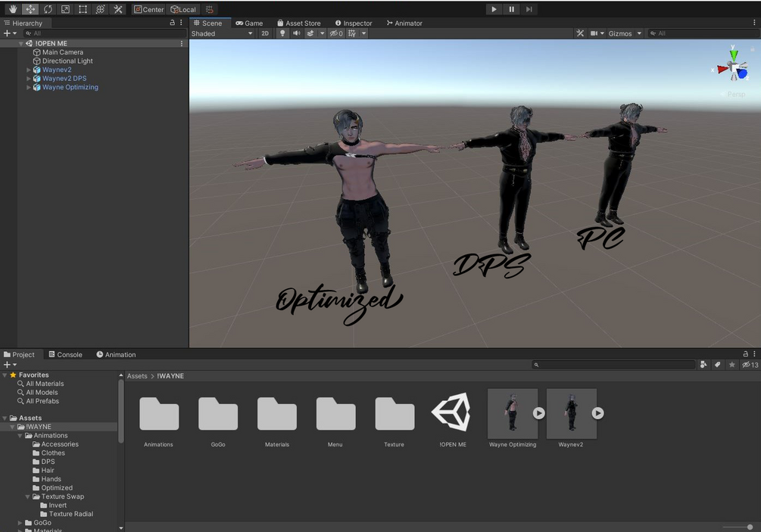
Task: Expand Wayne Optimizing prefab asset arrow
Action: pyautogui.click(x=538, y=413)
